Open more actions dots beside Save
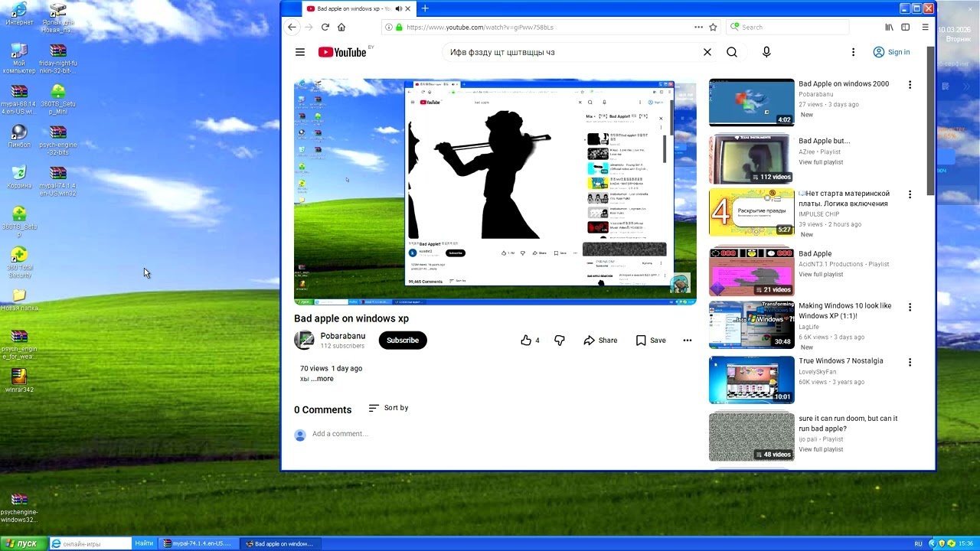The image size is (980, 551). (688, 341)
